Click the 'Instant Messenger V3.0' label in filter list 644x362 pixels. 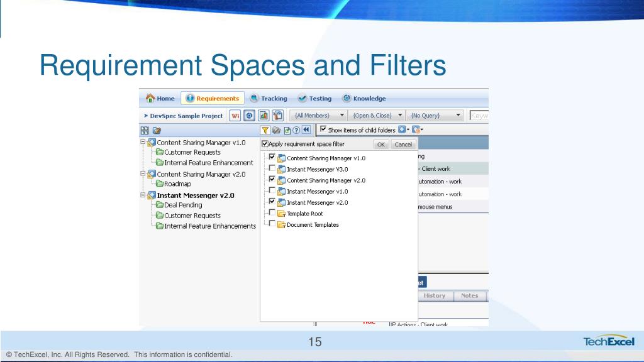click(318, 169)
